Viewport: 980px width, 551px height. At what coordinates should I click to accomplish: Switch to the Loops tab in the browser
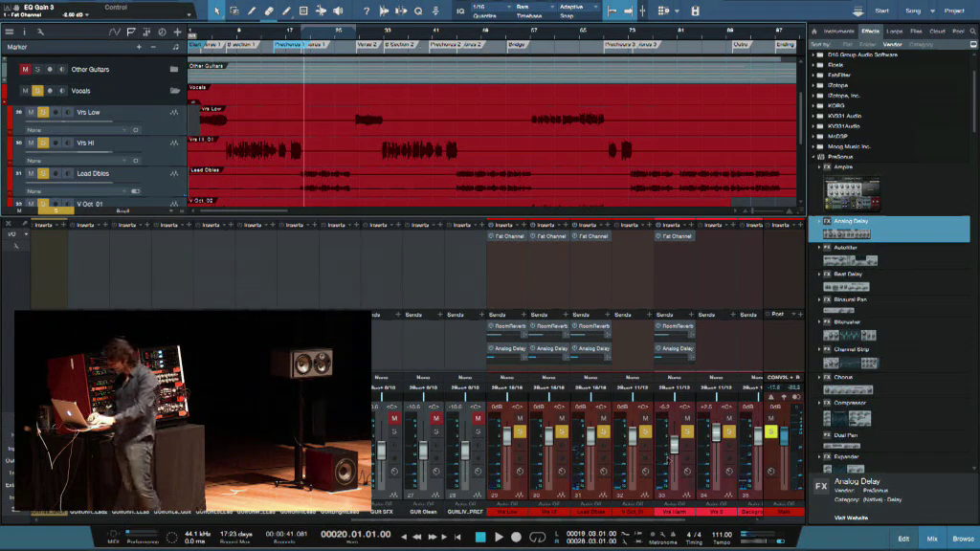pyautogui.click(x=894, y=30)
